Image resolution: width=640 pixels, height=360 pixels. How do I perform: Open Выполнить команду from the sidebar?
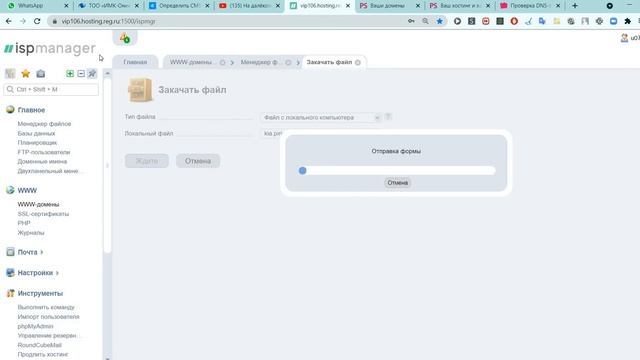[46, 307]
